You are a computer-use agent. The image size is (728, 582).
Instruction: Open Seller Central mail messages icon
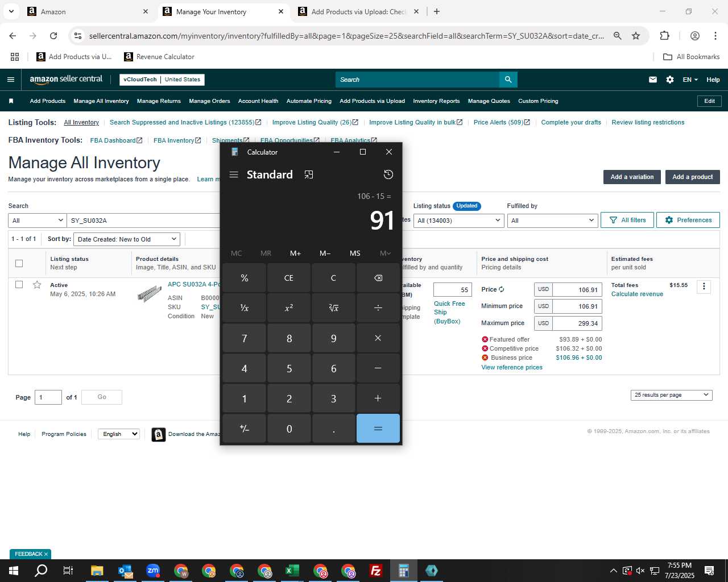653,80
